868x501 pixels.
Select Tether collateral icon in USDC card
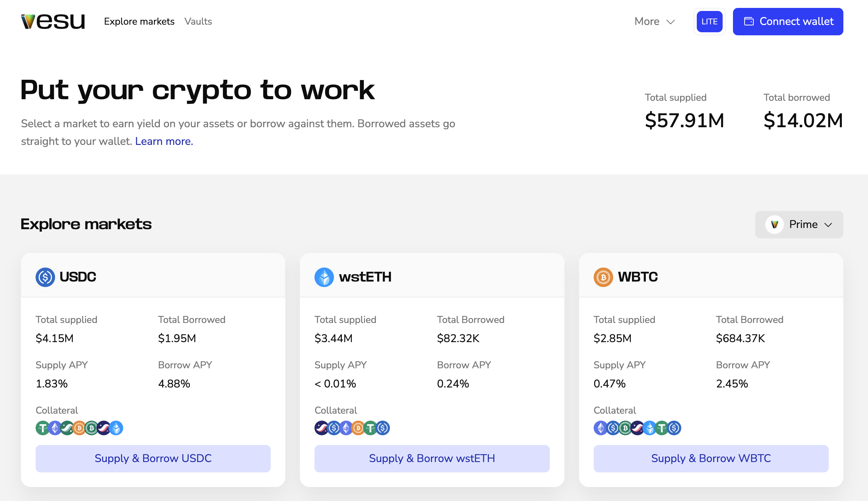click(x=42, y=428)
